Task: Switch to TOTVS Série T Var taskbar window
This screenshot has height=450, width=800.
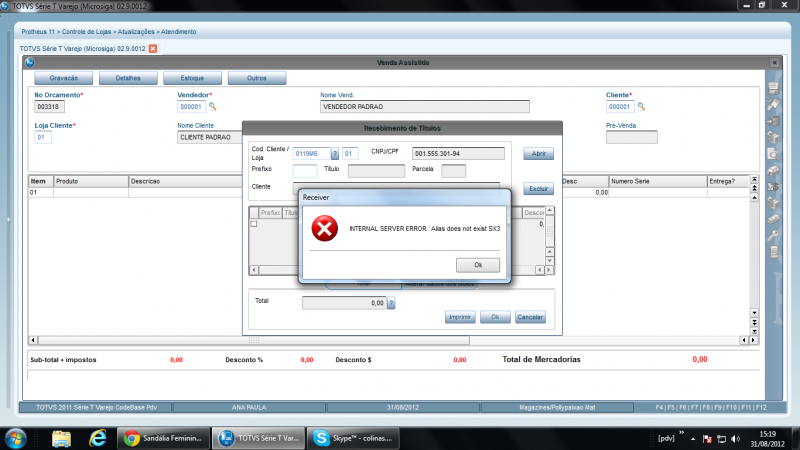Action: pos(259,438)
